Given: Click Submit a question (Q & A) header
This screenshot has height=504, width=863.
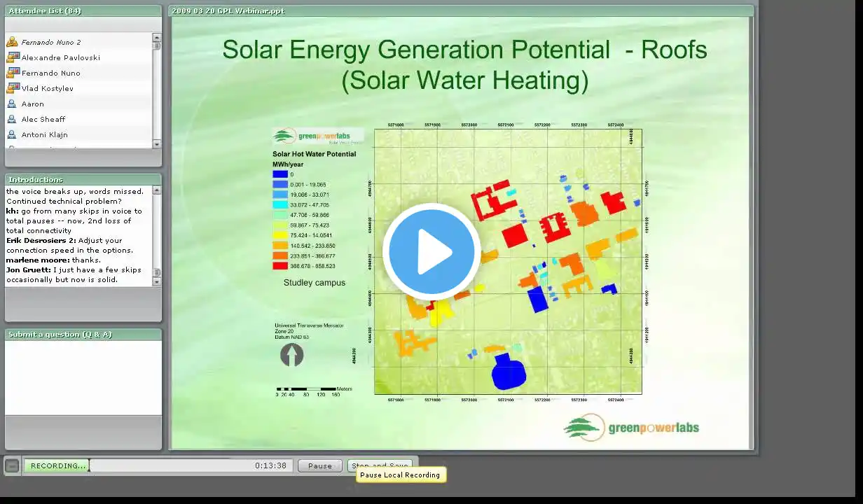Looking at the screenshot, I should (83, 334).
